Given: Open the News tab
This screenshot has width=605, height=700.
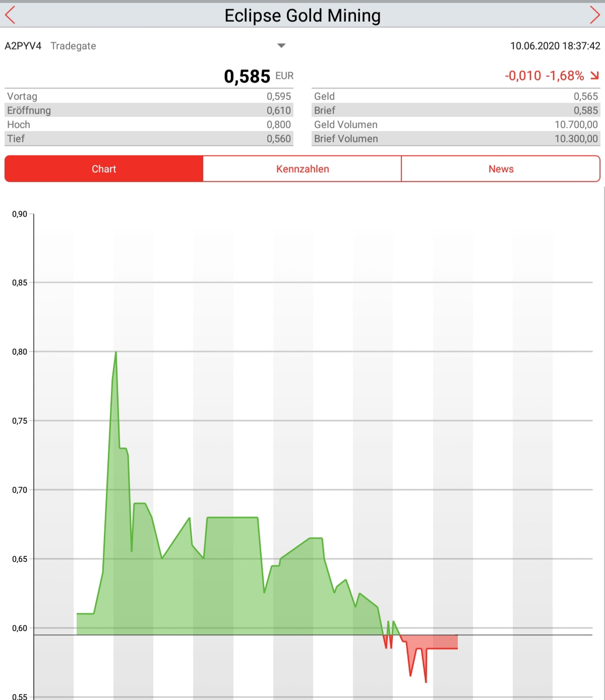Looking at the screenshot, I should coord(501,169).
